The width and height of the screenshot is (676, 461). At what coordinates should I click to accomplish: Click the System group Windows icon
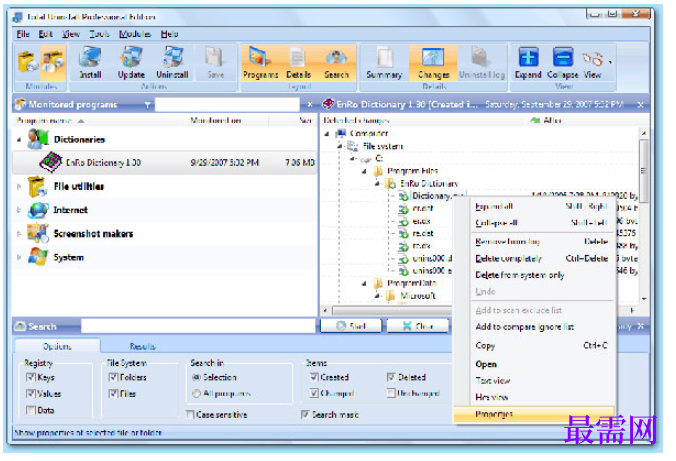tap(38, 257)
